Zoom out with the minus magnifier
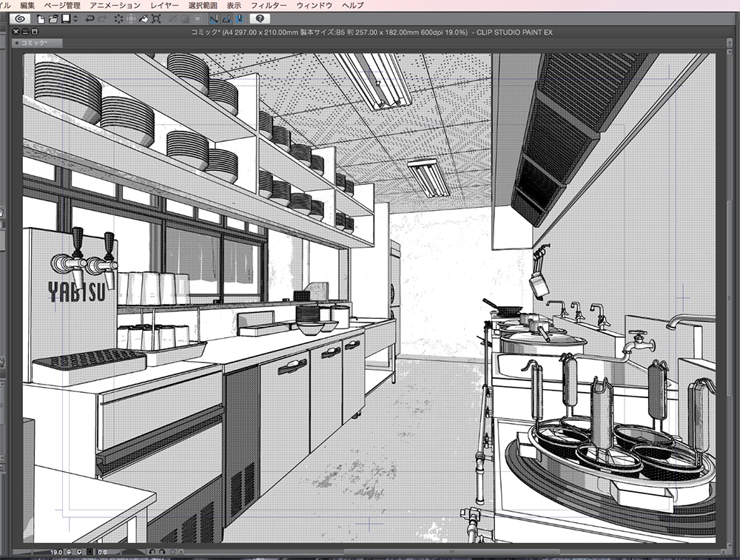The image size is (740, 560). (x=69, y=552)
